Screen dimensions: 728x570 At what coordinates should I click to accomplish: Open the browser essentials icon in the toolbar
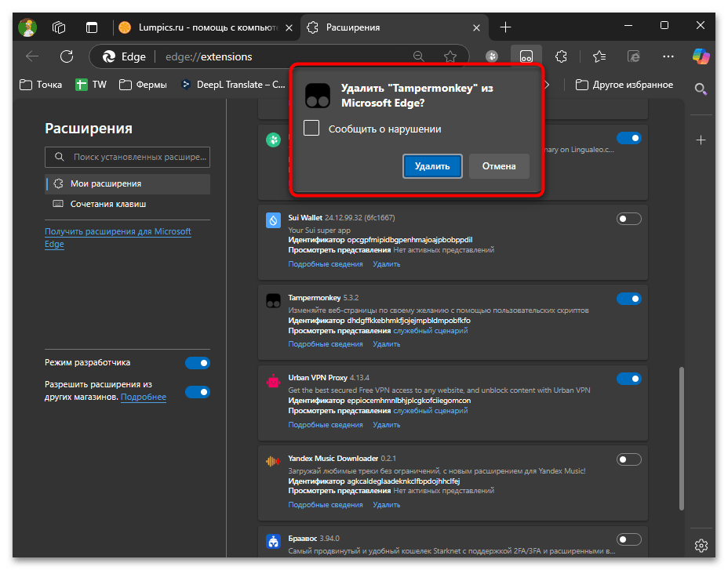click(x=634, y=56)
